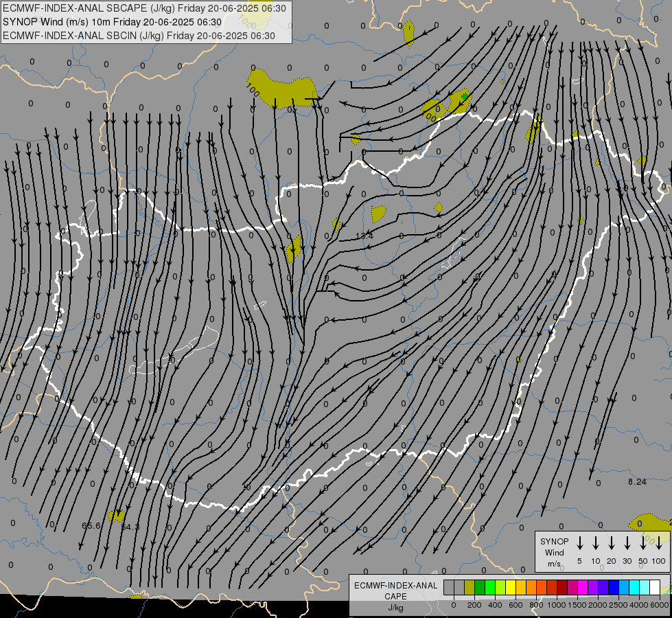Pick the bright magenta legend swatch

[583, 587]
